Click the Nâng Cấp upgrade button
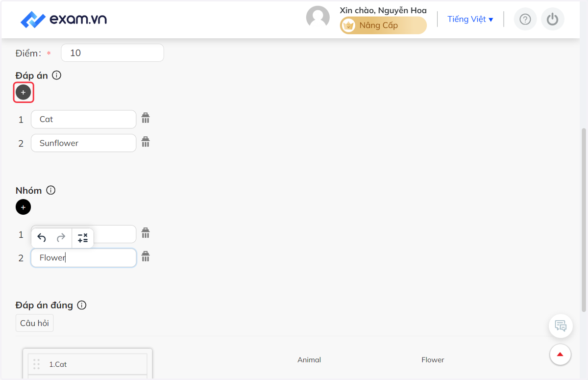Image resolution: width=588 pixels, height=380 pixels. (383, 25)
